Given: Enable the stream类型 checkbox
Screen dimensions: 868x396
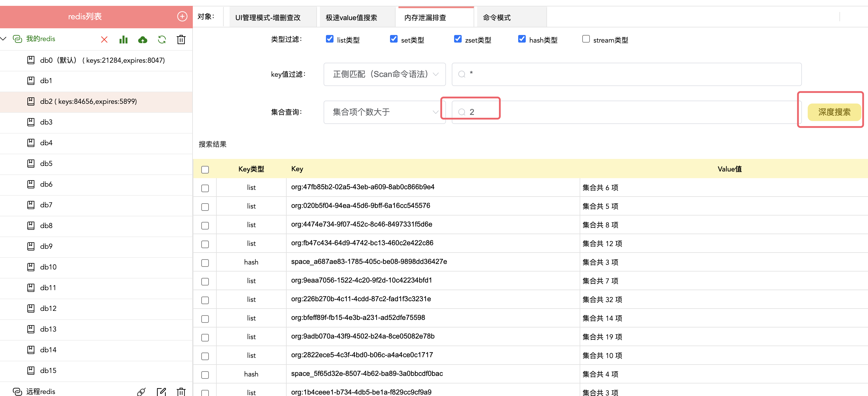Looking at the screenshot, I should pyautogui.click(x=586, y=39).
